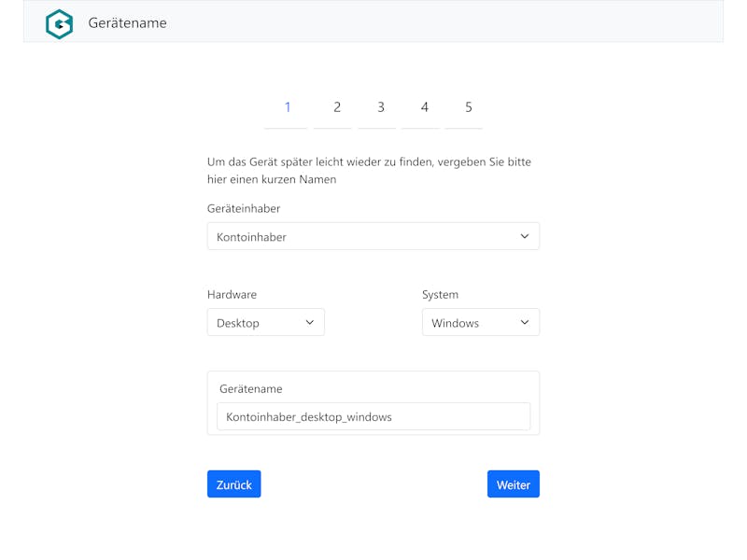This screenshot has height=560, width=747.
Task: Click the hexagon G logo in header
Action: (x=59, y=24)
